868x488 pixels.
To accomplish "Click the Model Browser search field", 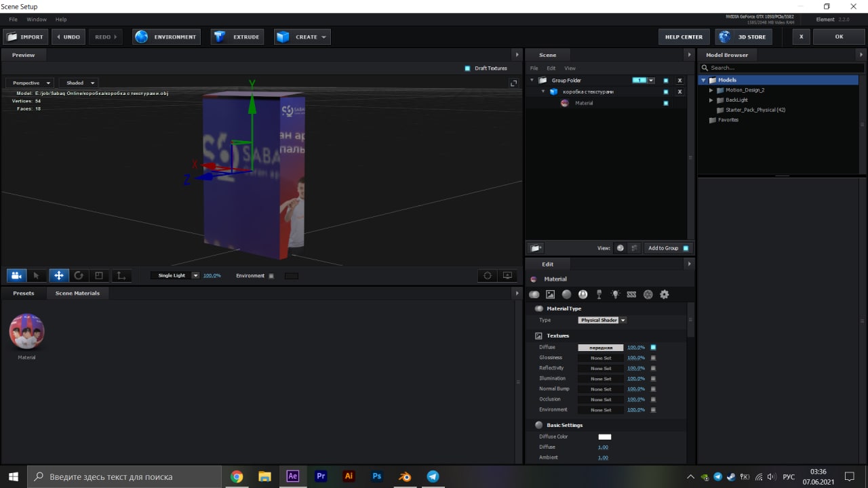I will (780, 68).
